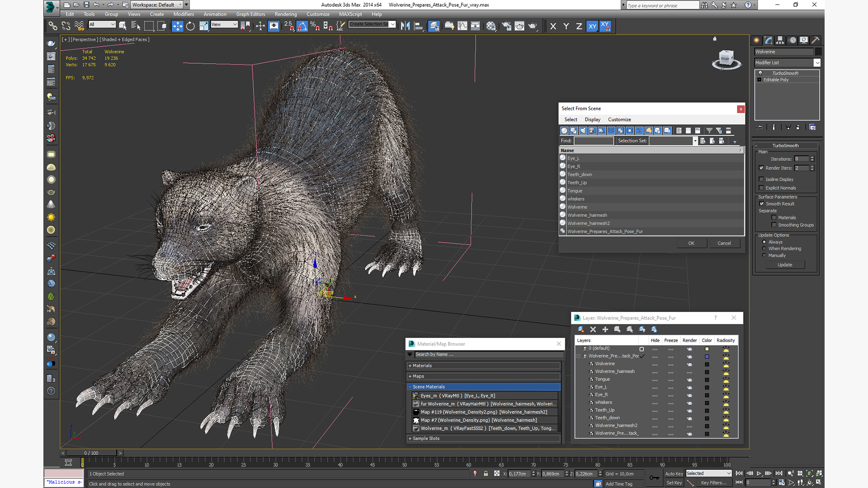Delete highlighted layer in Layer dialog
Screen dimensions: 868x488
[593, 329]
